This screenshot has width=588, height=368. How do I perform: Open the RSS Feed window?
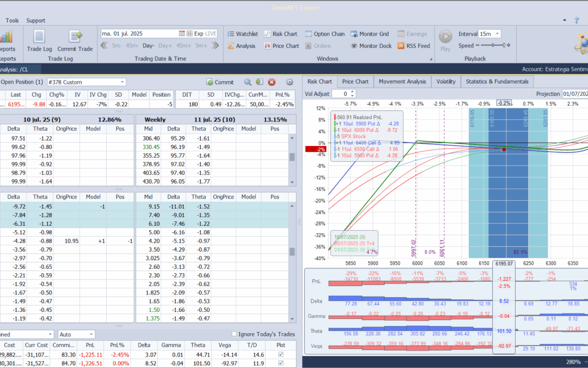coord(414,46)
